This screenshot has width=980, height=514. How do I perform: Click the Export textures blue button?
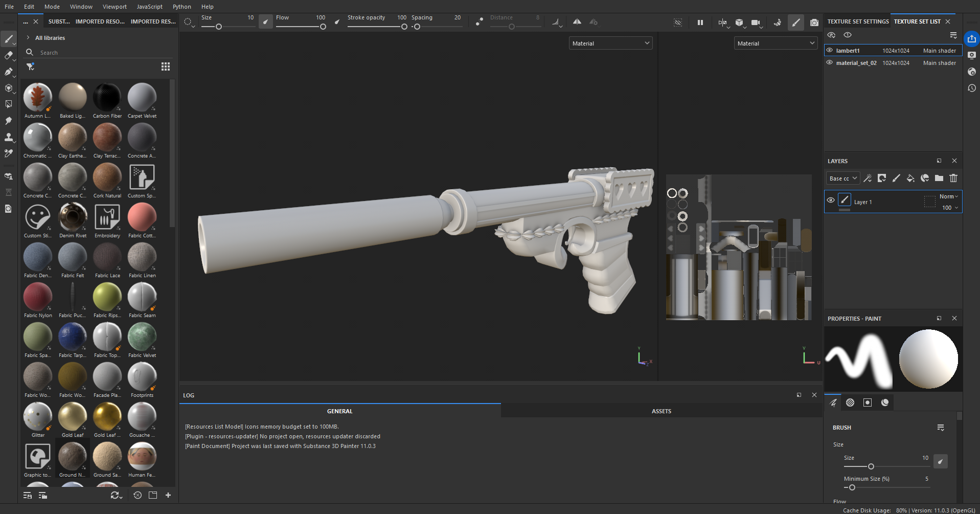pyautogui.click(x=971, y=39)
